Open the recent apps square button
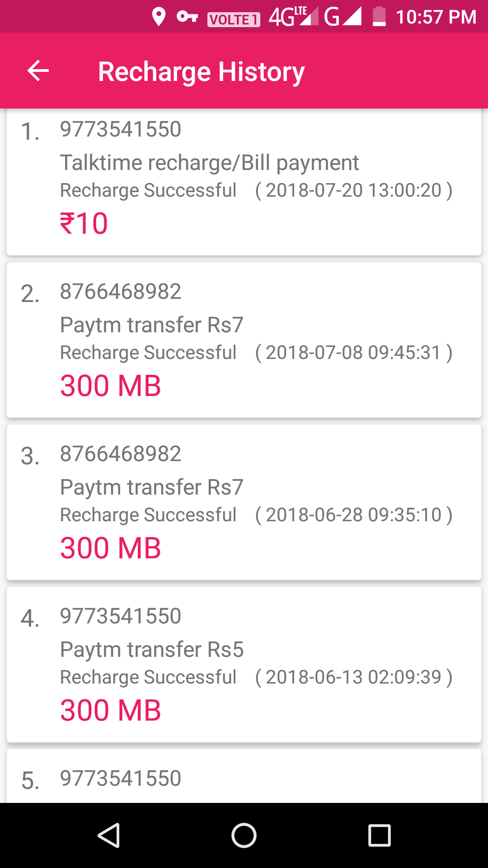The image size is (488, 868). pyautogui.click(x=379, y=835)
